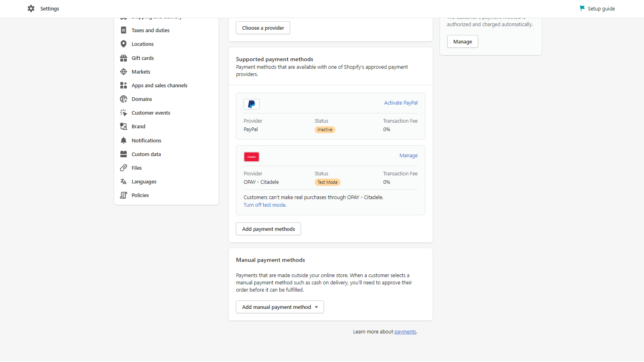Click the Markets globe icon

[124, 72]
